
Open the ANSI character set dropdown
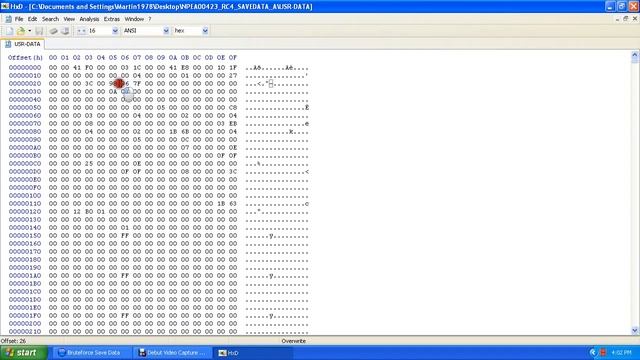point(166,31)
